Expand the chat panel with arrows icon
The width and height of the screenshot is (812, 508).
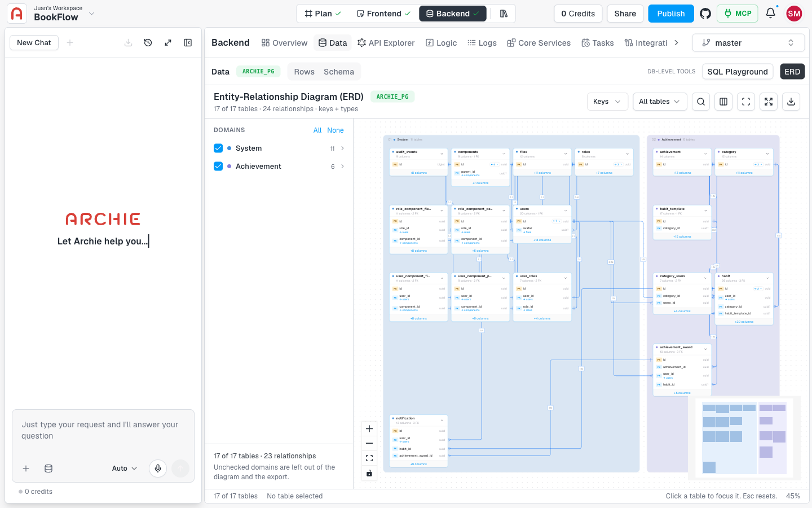click(168, 43)
